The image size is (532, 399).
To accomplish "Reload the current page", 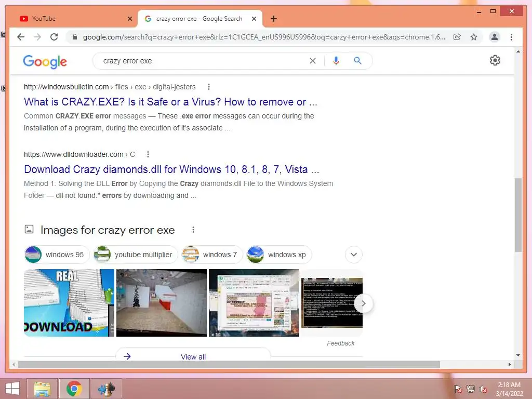I will click(54, 37).
